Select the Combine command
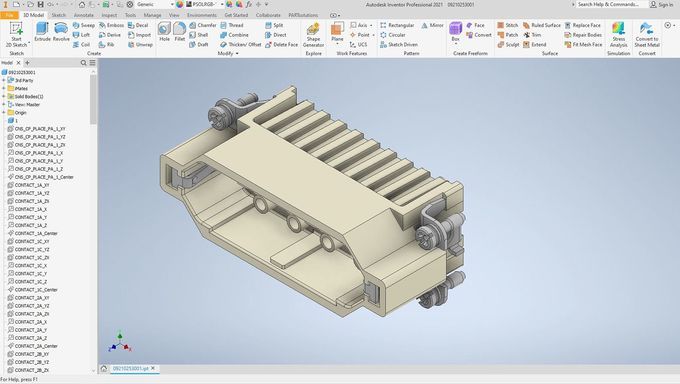This screenshot has width=680, height=384. pyautogui.click(x=234, y=35)
